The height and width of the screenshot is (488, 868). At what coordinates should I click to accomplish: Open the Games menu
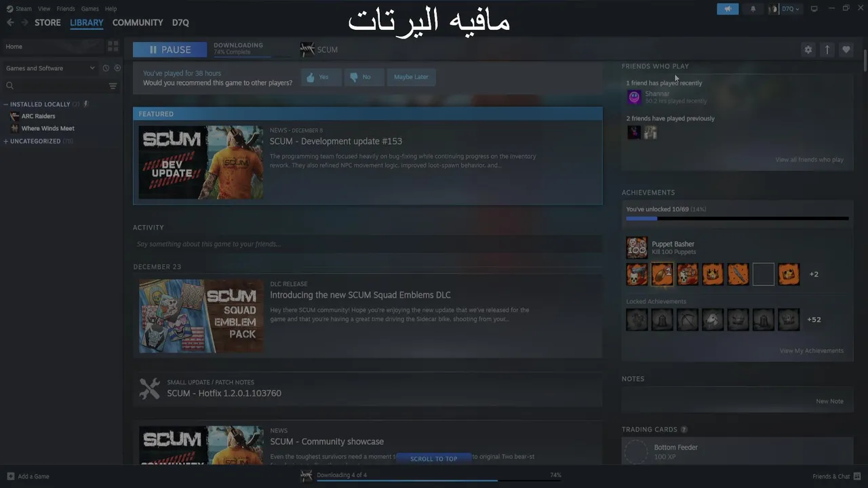pos(90,9)
